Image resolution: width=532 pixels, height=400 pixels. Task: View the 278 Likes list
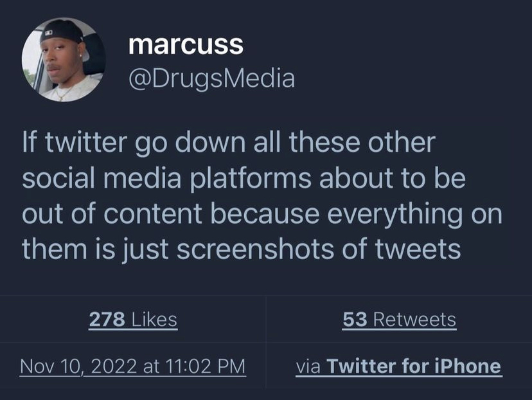pos(132,319)
